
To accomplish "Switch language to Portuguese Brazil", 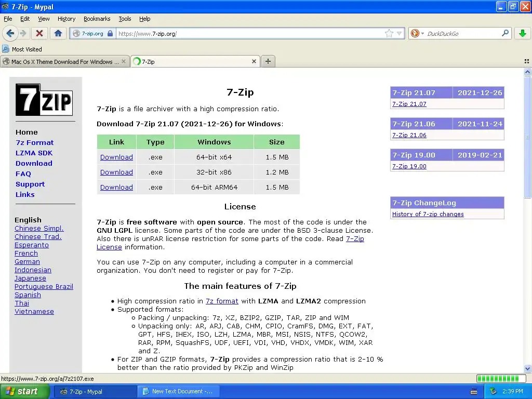I will 44,286.
